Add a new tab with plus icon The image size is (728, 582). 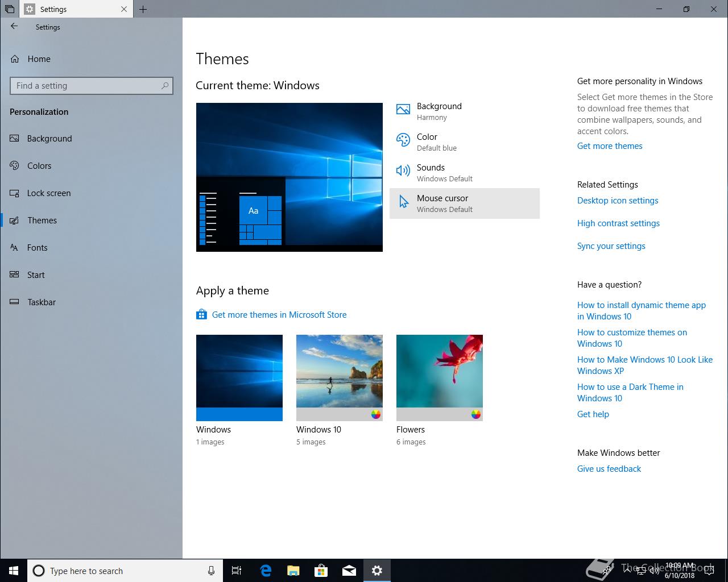point(143,9)
